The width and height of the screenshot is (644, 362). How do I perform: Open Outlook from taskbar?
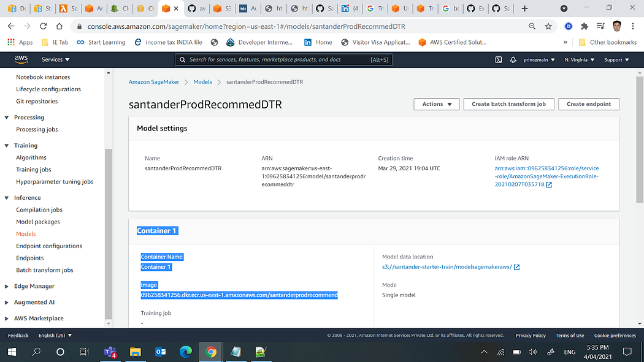pyautogui.click(x=161, y=352)
